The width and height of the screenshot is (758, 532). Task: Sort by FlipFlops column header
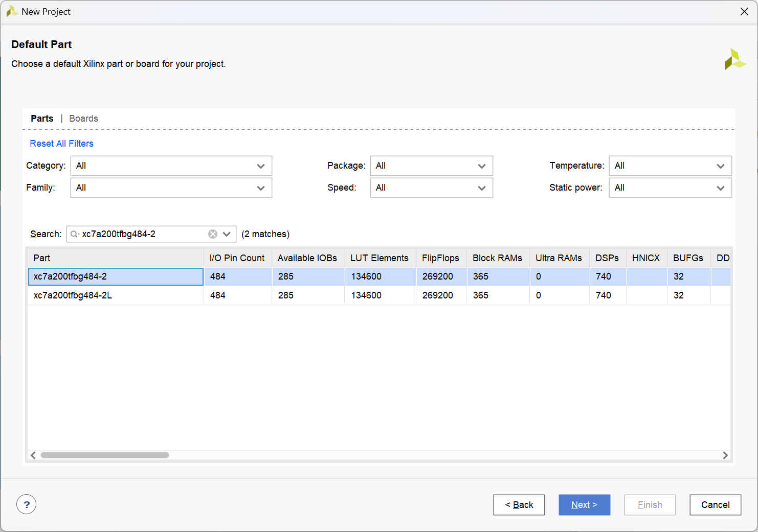pyautogui.click(x=441, y=258)
